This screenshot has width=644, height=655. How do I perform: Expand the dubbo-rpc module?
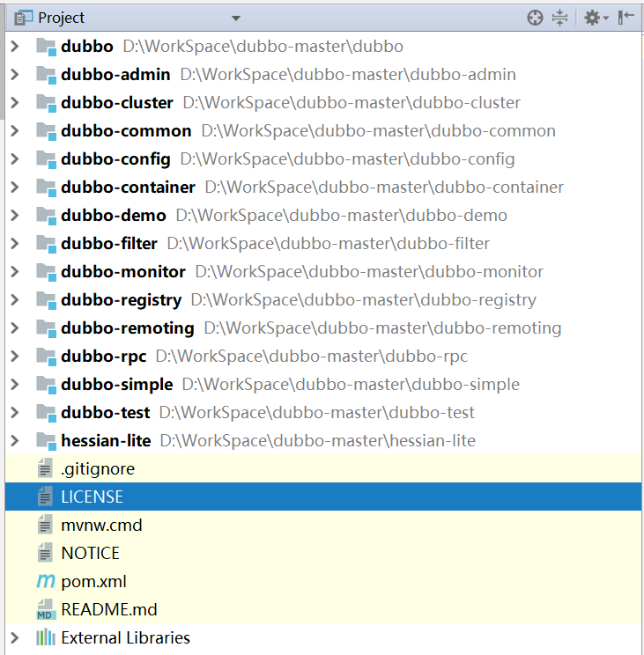tap(15, 356)
